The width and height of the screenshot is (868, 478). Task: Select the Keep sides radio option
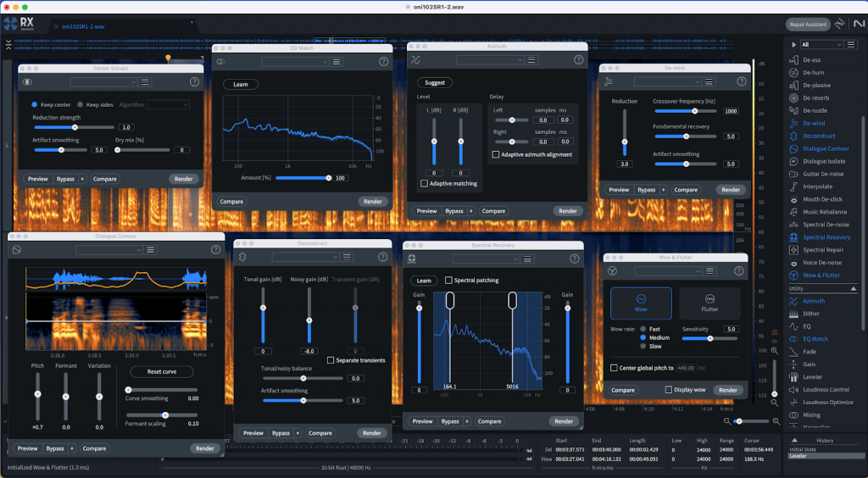[x=80, y=105]
